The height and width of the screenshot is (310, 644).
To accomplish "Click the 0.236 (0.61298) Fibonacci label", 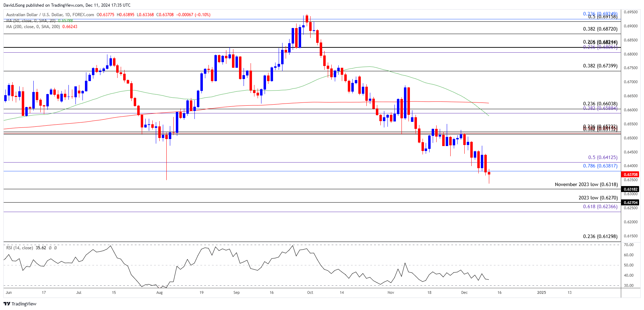I will pos(600,236).
